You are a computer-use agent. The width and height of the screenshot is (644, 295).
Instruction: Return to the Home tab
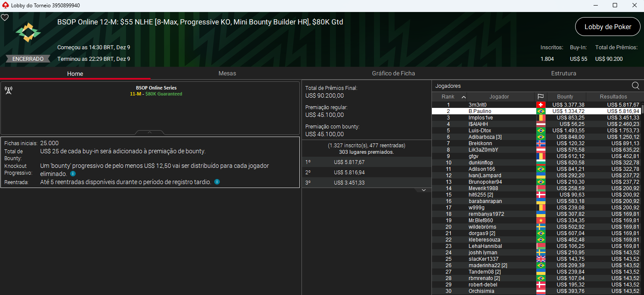tap(75, 73)
